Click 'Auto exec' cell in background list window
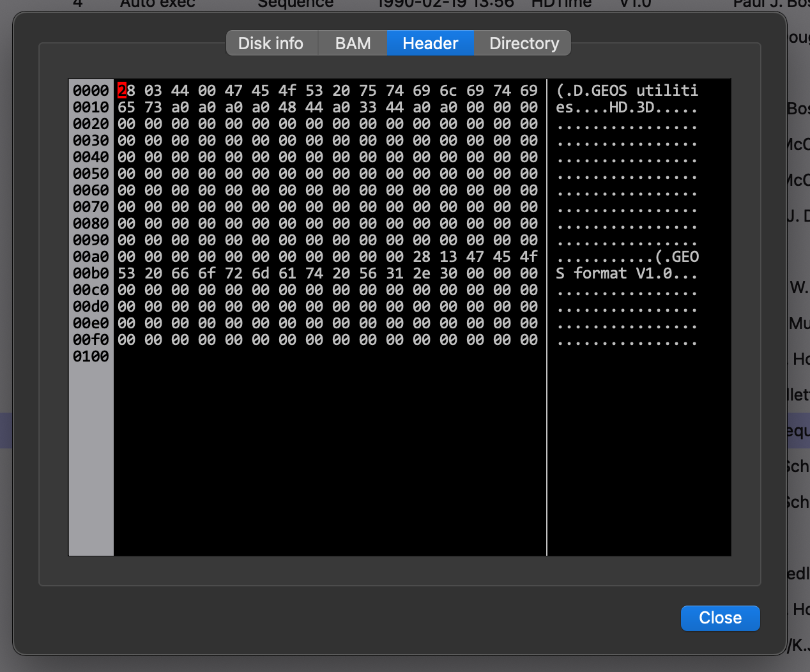Viewport: 810px width, 672px height. tap(157, 4)
